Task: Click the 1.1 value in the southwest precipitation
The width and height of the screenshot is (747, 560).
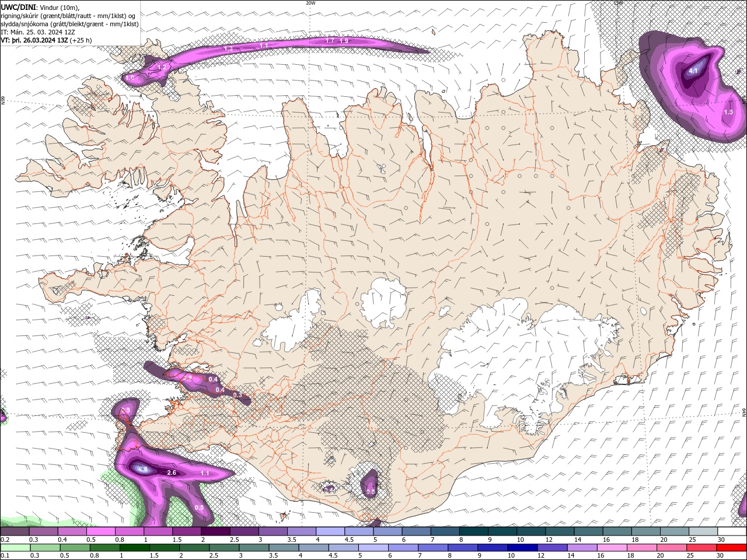Action: coord(205,473)
